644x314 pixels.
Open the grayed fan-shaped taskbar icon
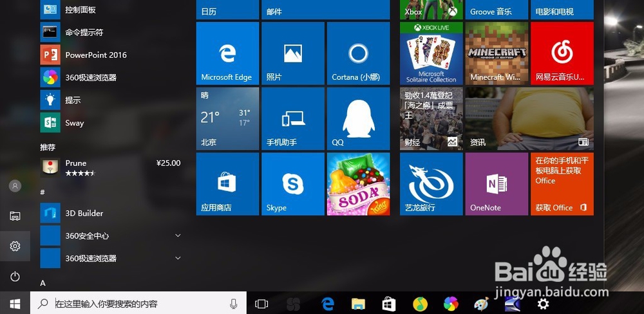[x=293, y=304]
